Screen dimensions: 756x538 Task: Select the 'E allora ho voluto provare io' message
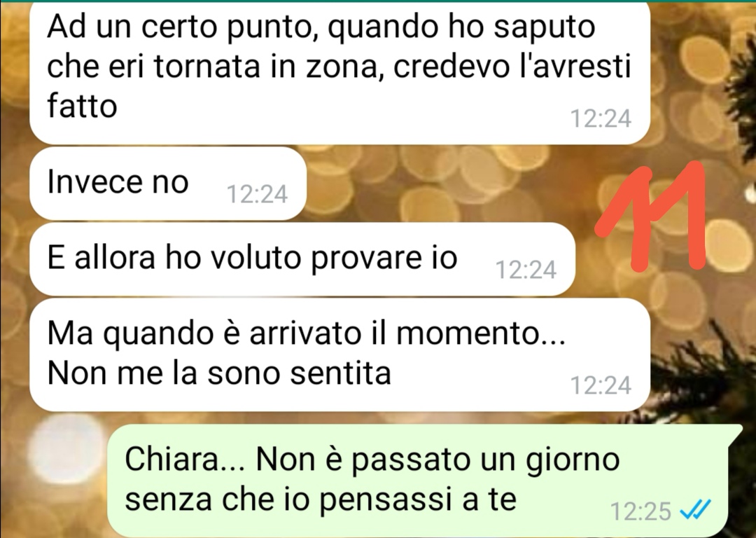click(302, 259)
